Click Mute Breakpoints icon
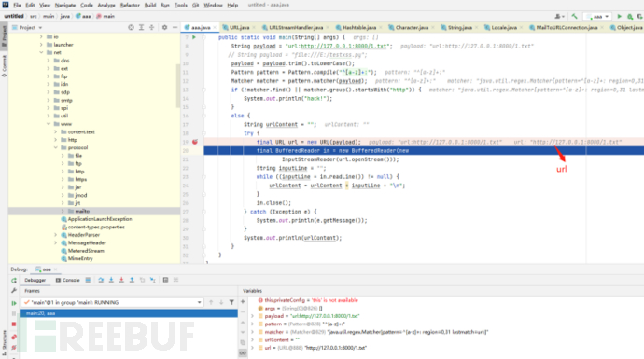Screen dimensions: 644x359 click(14, 348)
